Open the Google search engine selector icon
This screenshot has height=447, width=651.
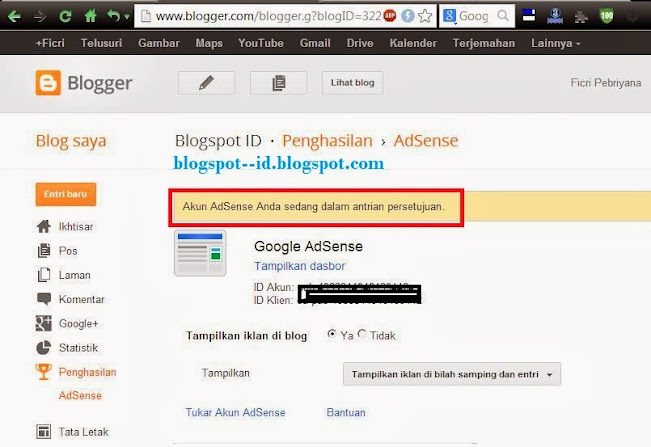pyautogui.click(x=449, y=16)
